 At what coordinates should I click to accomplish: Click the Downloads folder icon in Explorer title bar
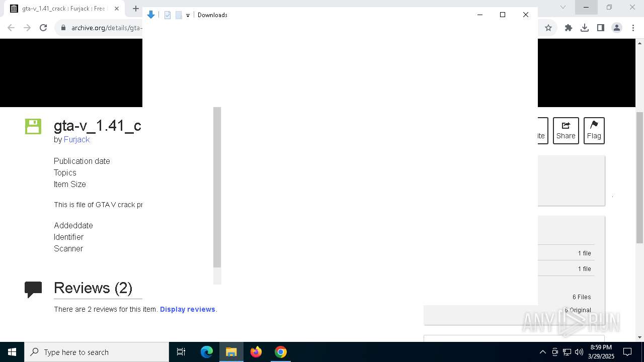coord(150,15)
